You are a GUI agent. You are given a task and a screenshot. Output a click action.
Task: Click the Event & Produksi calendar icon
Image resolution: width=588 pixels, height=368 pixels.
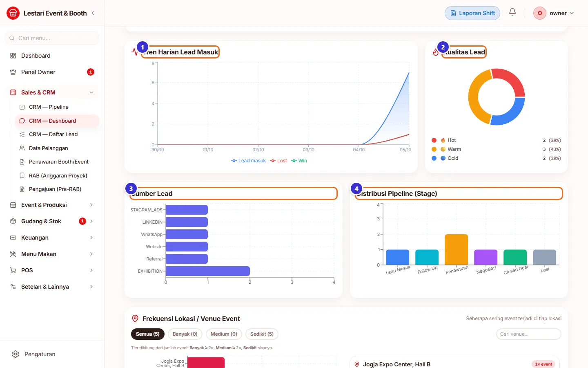(13, 205)
